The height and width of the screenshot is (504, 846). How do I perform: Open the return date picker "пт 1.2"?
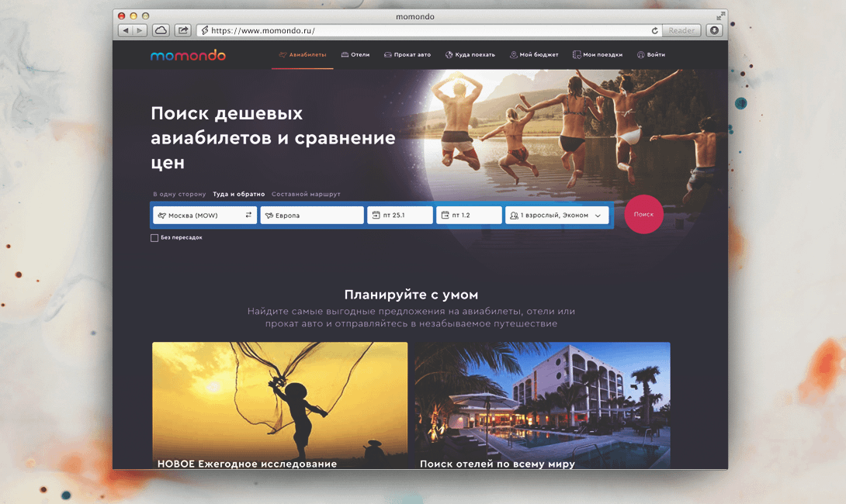469,215
